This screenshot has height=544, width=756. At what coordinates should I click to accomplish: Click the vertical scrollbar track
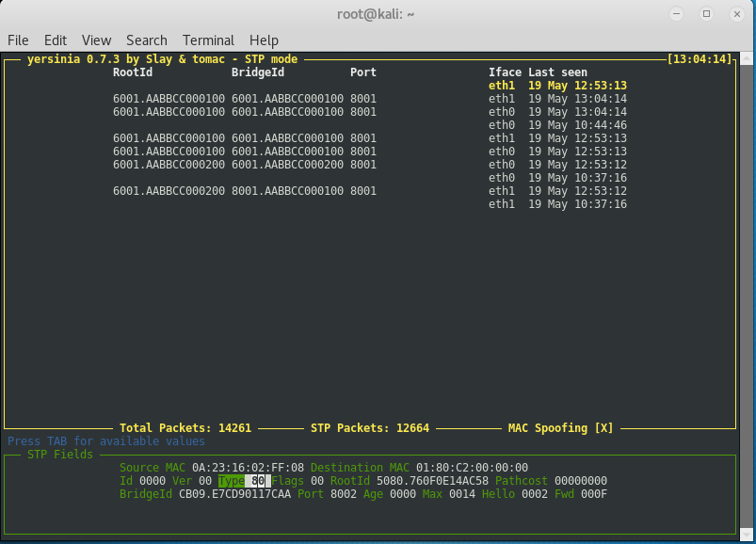click(747, 296)
